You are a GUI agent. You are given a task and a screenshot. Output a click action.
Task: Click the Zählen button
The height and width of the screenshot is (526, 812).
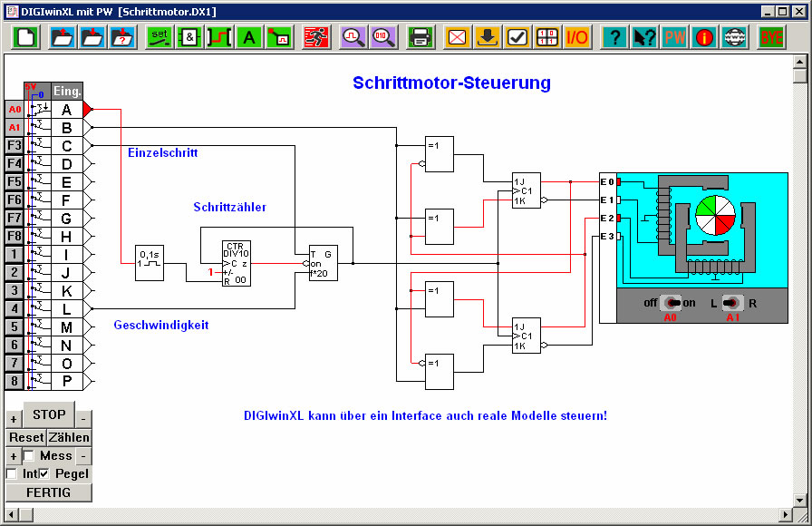click(x=69, y=437)
